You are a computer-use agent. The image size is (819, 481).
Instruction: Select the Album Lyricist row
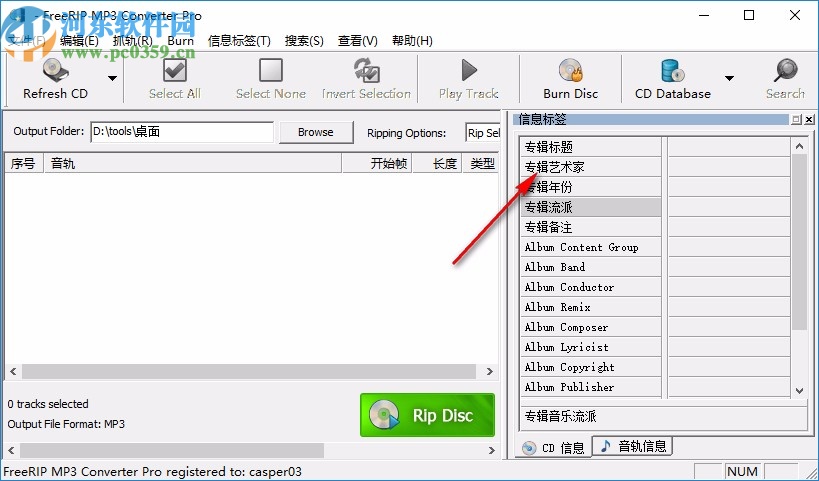(x=591, y=347)
